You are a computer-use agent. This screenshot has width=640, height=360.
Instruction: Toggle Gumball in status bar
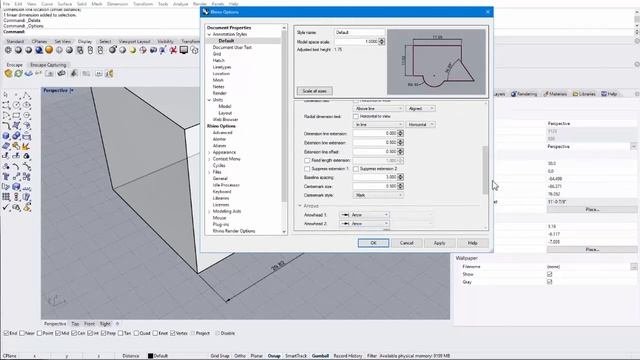click(x=320, y=356)
